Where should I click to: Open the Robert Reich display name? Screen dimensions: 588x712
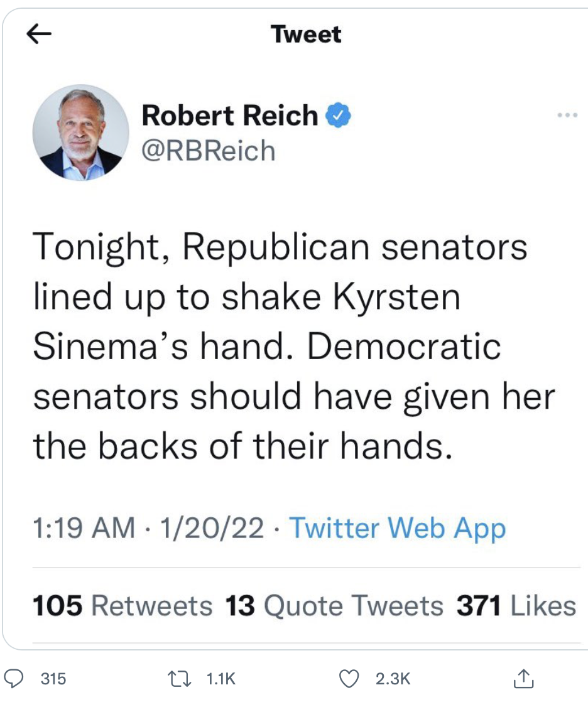pos(230,116)
